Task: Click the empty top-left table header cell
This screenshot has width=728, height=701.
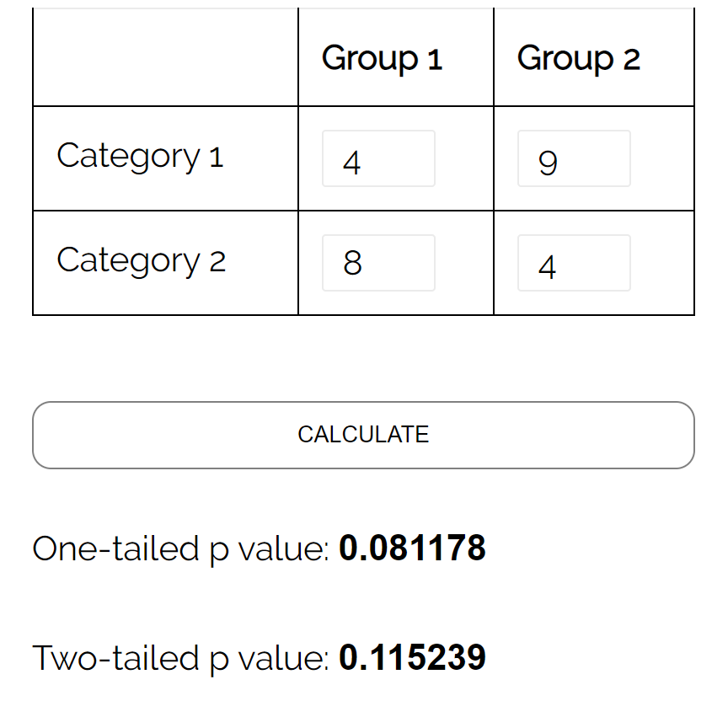Action: coord(165,58)
